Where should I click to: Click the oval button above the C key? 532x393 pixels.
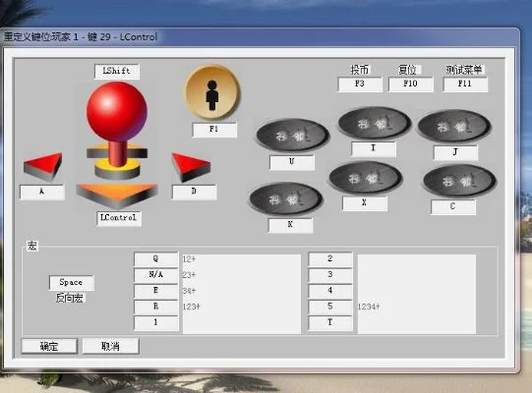coord(459,181)
